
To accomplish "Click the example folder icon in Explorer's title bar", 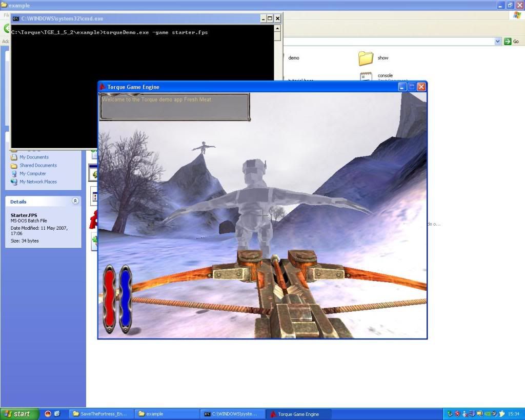I will pyautogui.click(x=4, y=5).
